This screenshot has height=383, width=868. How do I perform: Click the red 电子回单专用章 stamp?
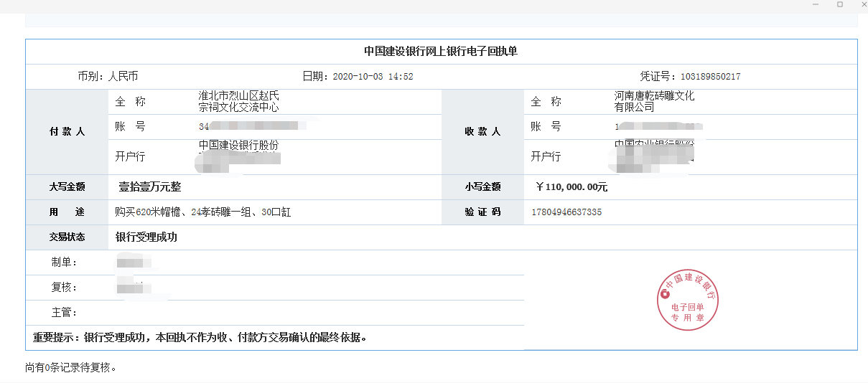point(688,301)
